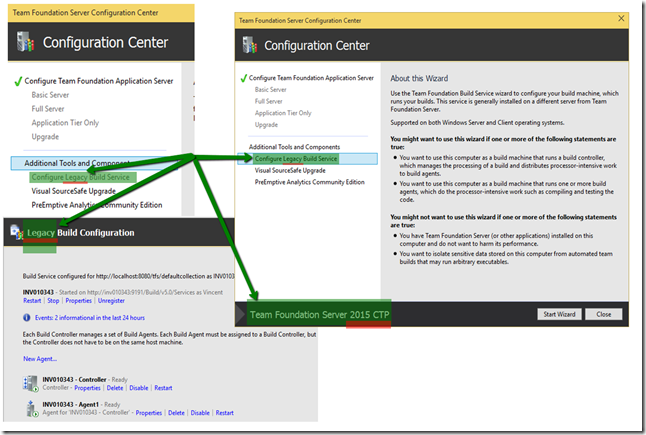Click the INV010343 Controller server icon
The height and width of the screenshot is (435, 646).
pyautogui.click(x=31, y=384)
